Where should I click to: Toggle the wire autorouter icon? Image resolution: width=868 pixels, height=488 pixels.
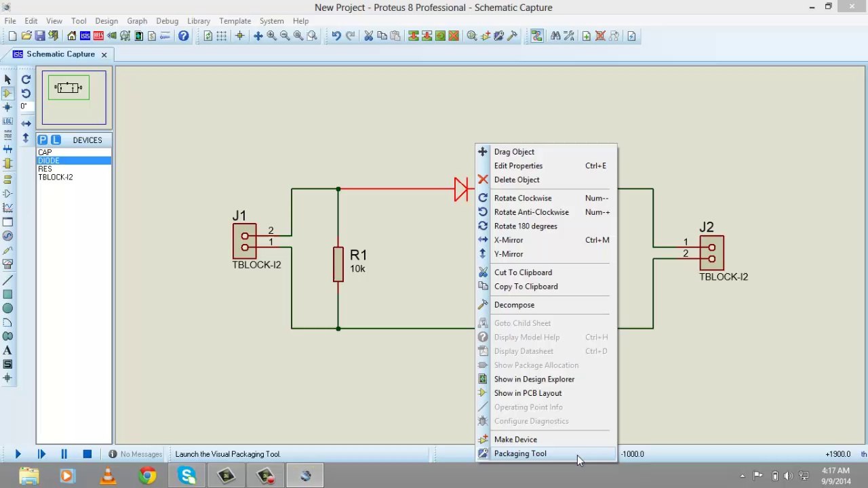point(536,36)
